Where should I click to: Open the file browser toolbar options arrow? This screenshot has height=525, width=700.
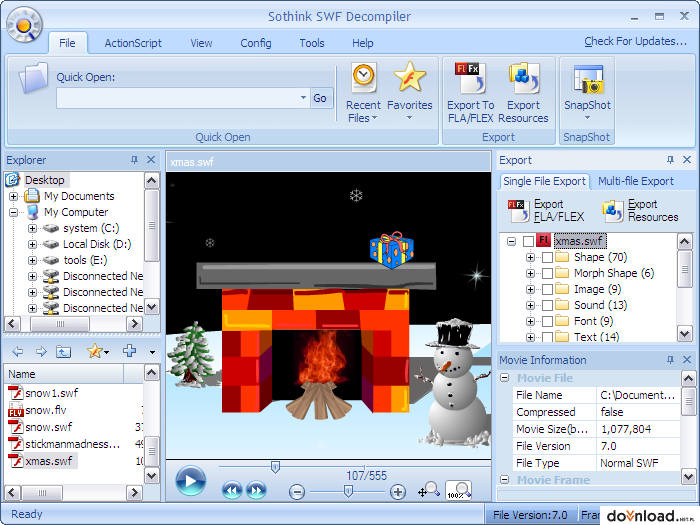point(152,352)
